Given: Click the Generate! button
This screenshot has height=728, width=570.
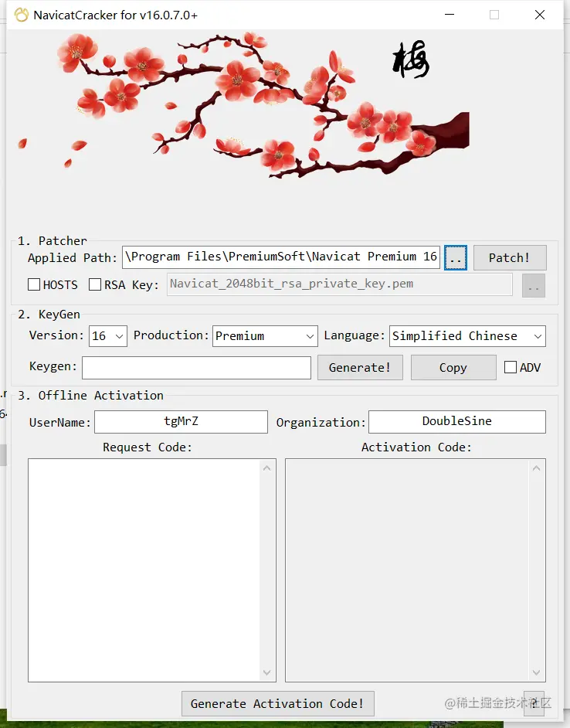Looking at the screenshot, I should point(360,368).
